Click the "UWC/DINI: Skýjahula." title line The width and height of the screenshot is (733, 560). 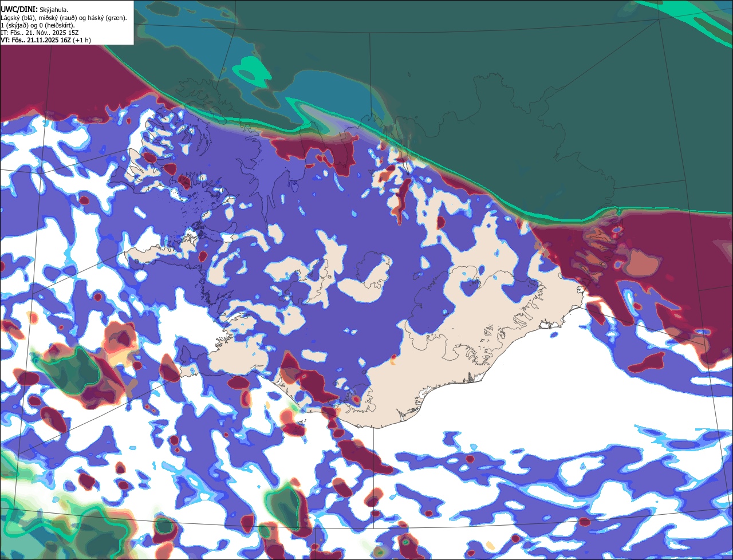pos(34,9)
